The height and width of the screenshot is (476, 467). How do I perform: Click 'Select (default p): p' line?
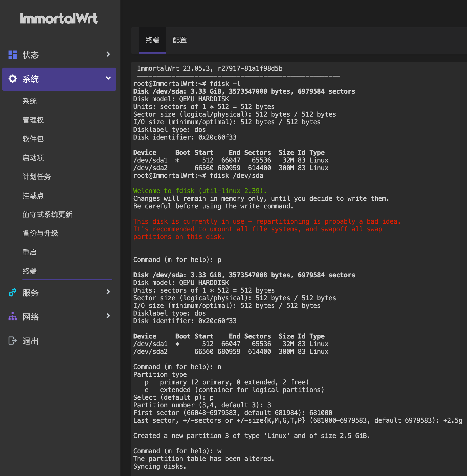click(x=174, y=397)
